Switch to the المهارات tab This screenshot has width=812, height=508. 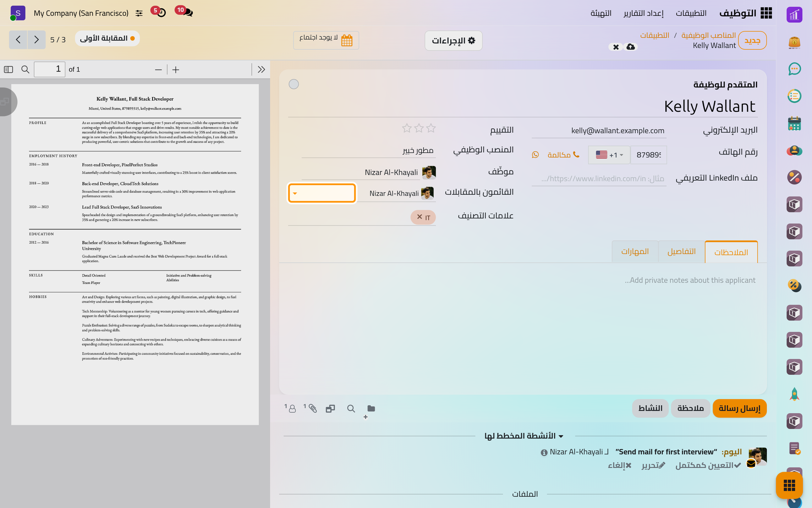pyautogui.click(x=635, y=252)
